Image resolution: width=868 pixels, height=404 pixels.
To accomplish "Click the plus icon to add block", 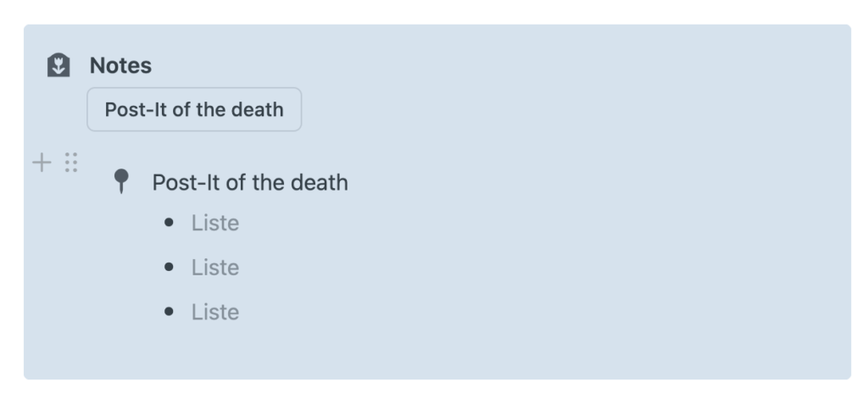I will [42, 163].
